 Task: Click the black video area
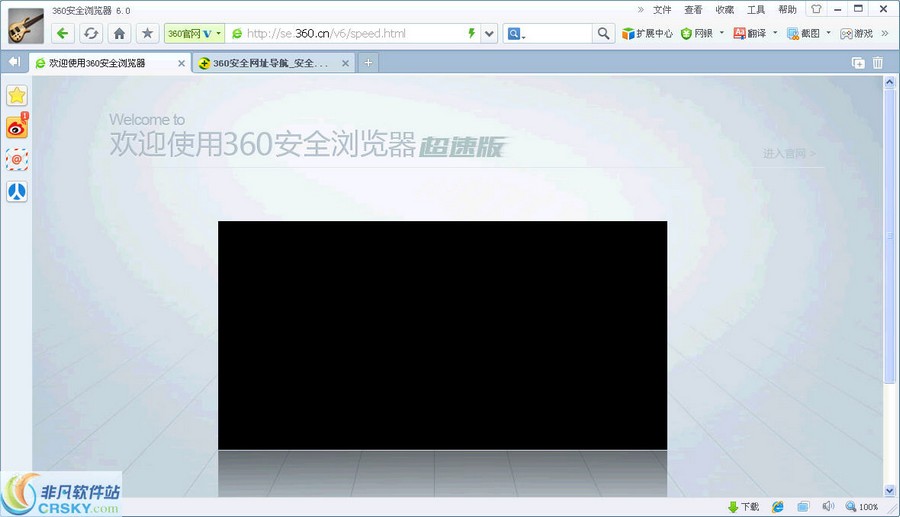click(443, 335)
